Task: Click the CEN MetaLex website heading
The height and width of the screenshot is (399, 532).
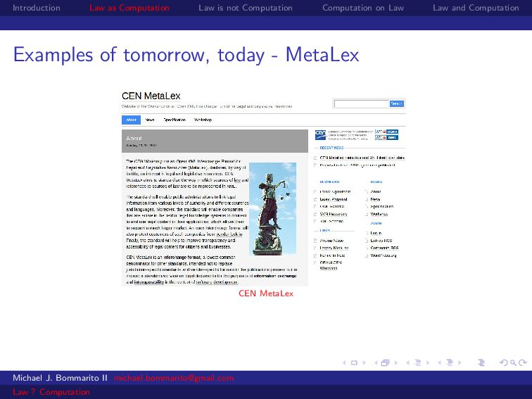Action: pyautogui.click(x=151, y=96)
